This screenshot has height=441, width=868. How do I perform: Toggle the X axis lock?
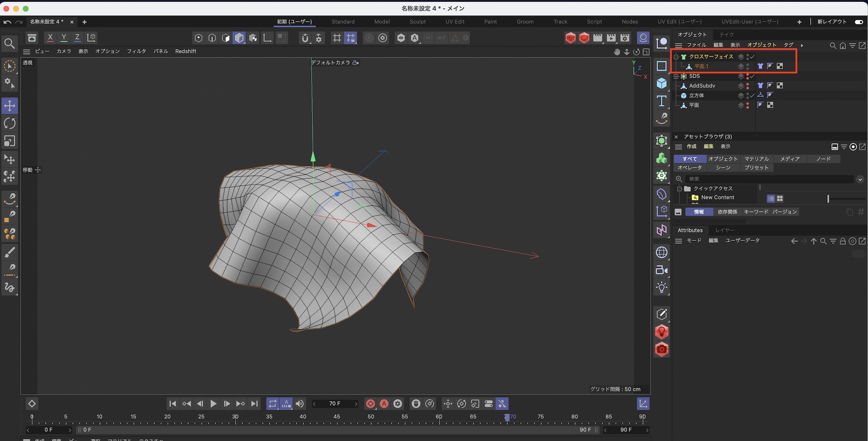(x=50, y=38)
